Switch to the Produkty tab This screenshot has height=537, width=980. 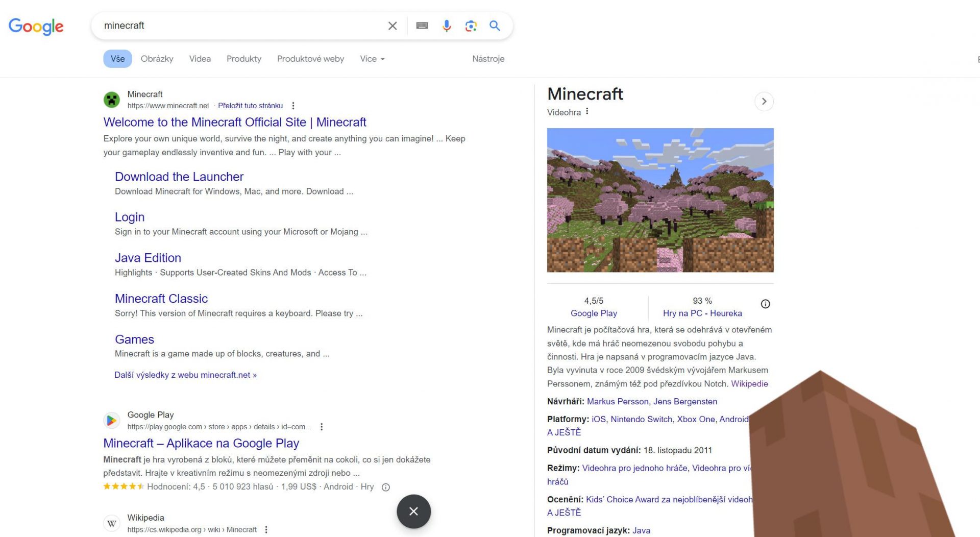coord(244,59)
